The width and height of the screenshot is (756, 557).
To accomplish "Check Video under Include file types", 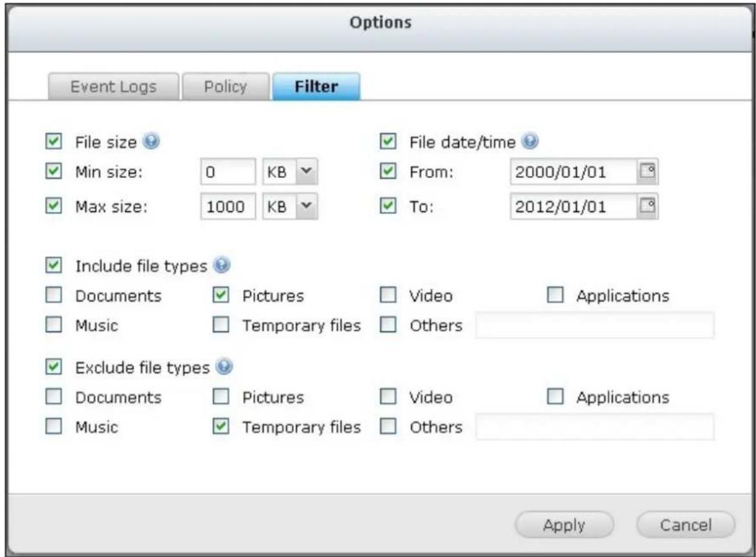I will coord(388,295).
